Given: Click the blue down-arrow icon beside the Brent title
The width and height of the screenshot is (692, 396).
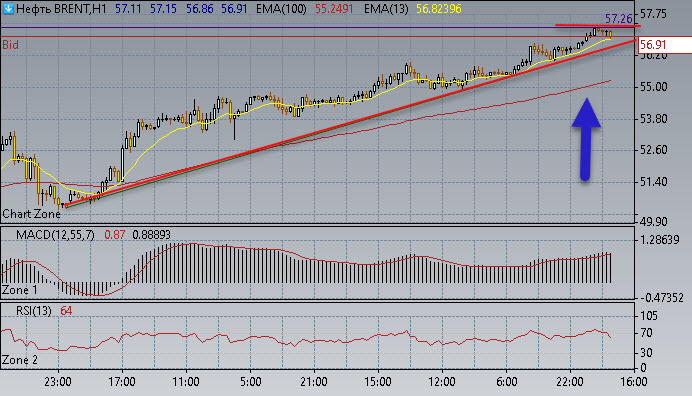Looking at the screenshot, I should pyautogui.click(x=8, y=9).
